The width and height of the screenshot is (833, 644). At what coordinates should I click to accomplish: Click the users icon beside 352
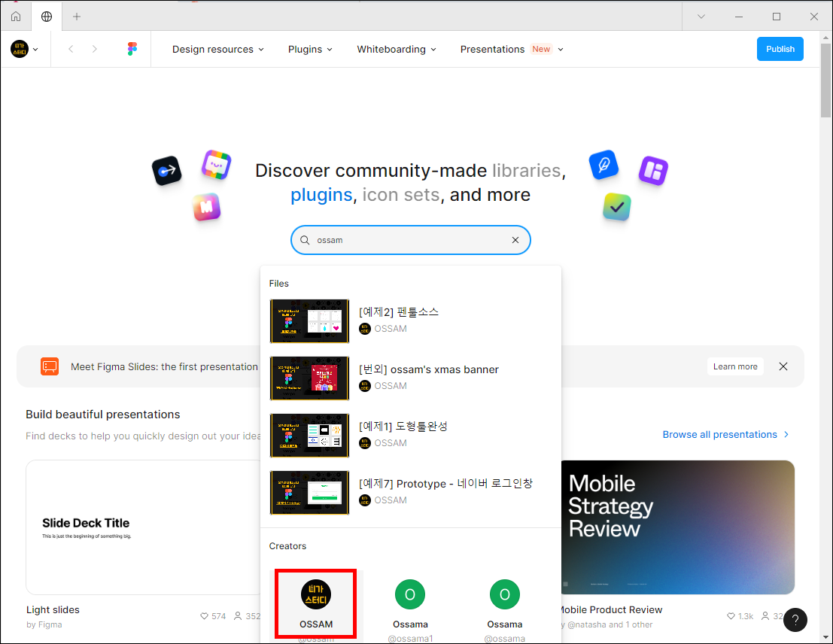238,616
